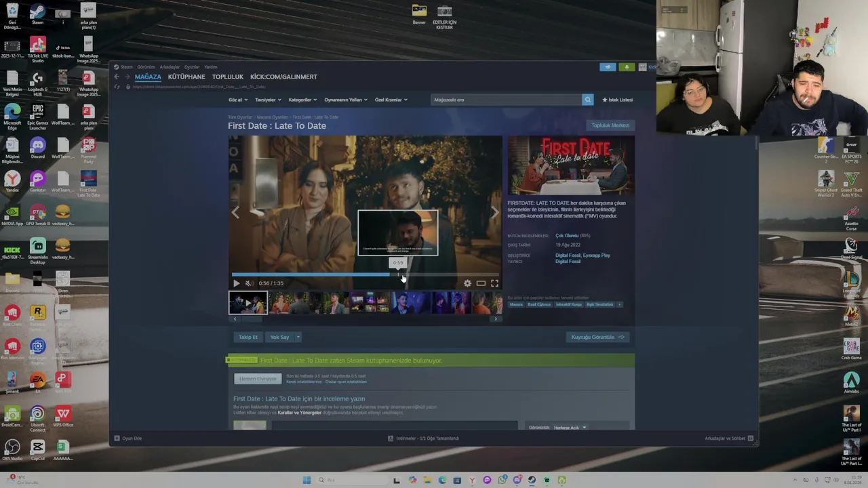Screen dimensions: 868x488
Task: Click the Steam announcements megaphone icon
Action: tap(608, 67)
